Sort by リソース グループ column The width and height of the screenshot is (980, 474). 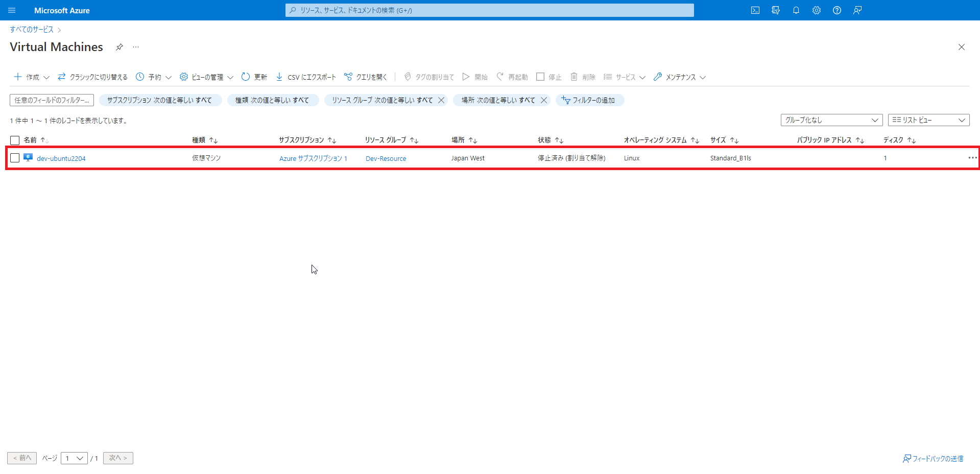point(392,140)
